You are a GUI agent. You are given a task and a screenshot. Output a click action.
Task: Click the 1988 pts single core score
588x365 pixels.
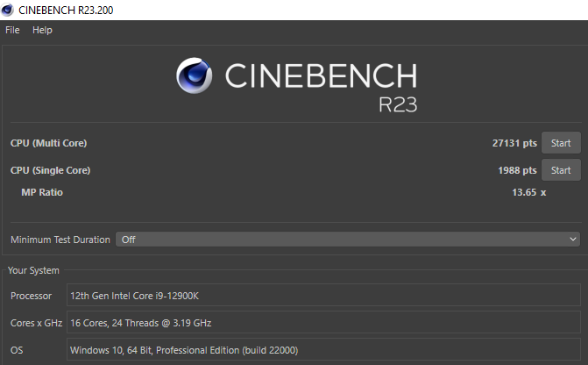[517, 170]
